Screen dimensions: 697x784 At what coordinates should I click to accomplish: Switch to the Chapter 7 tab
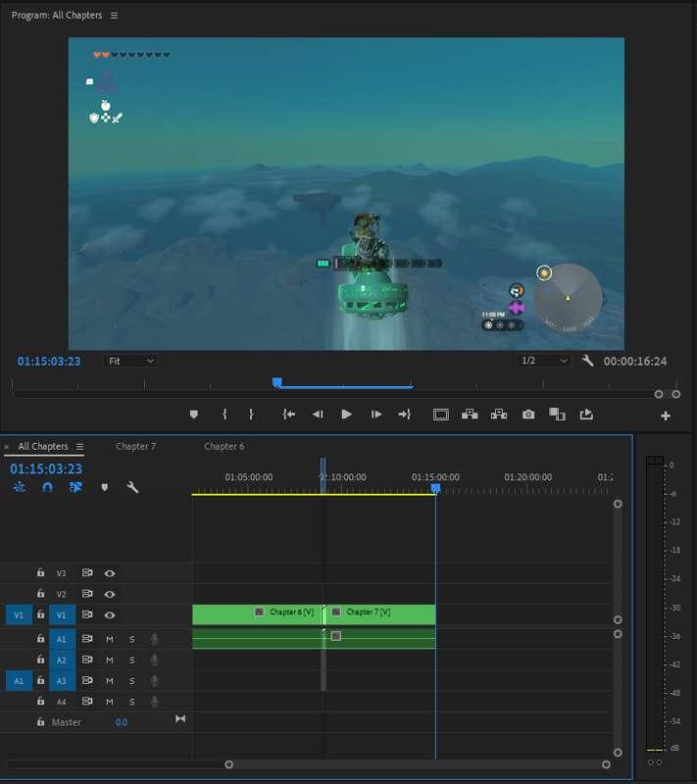[x=135, y=446]
